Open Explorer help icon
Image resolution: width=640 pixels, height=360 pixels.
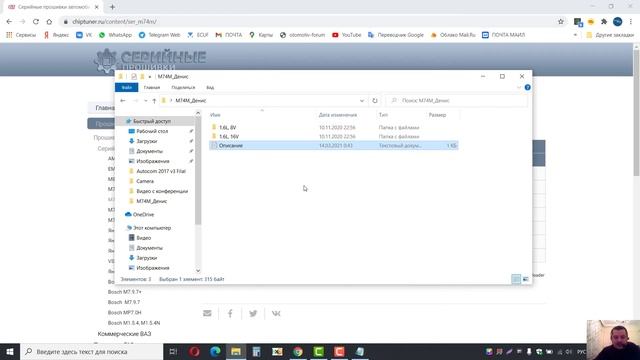(x=527, y=87)
